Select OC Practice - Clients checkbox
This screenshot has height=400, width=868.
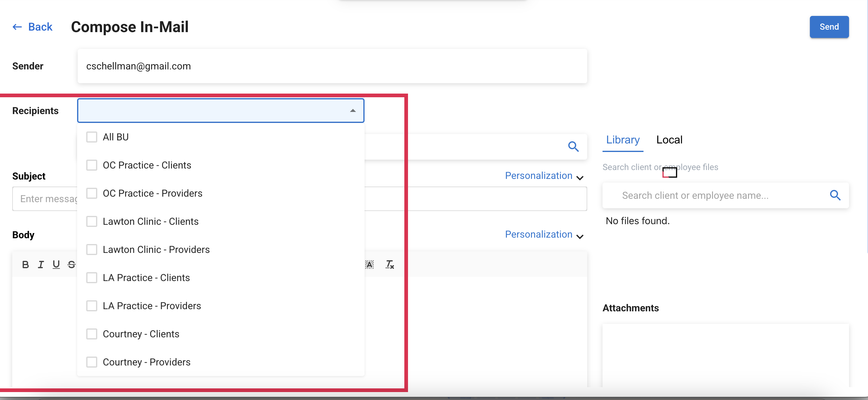(92, 165)
